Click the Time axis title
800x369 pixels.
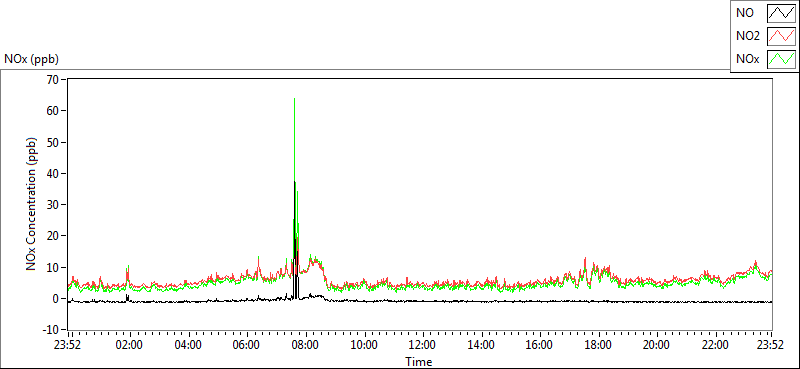tap(419, 362)
